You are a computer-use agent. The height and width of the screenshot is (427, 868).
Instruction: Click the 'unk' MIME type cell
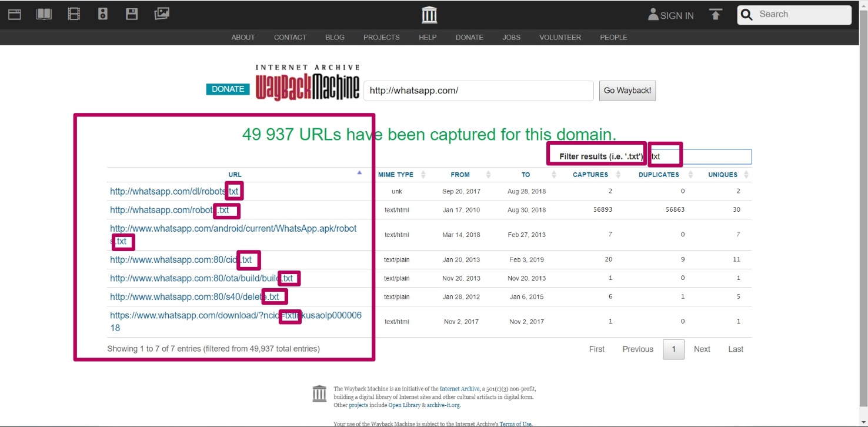click(397, 191)
